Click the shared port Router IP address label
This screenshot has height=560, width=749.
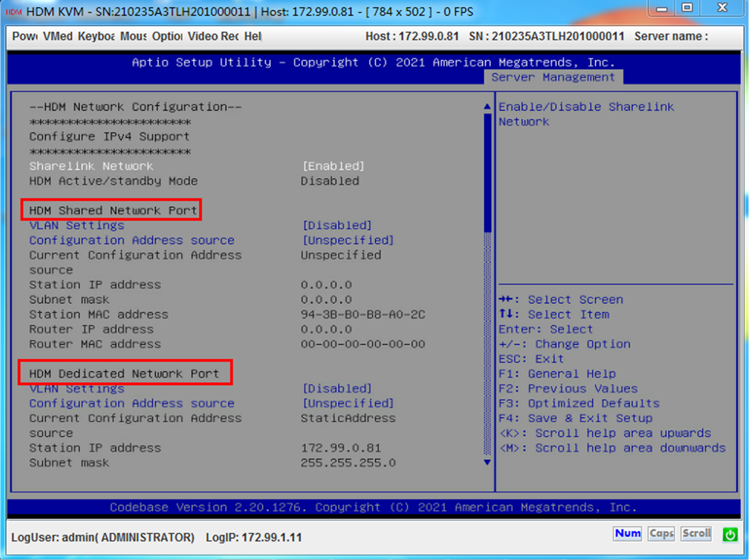coord(91,329)
